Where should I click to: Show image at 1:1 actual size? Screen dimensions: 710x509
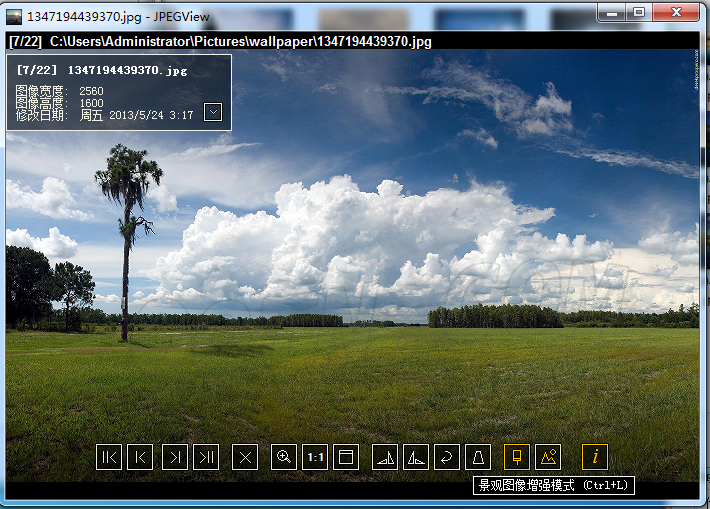(315, 457)
